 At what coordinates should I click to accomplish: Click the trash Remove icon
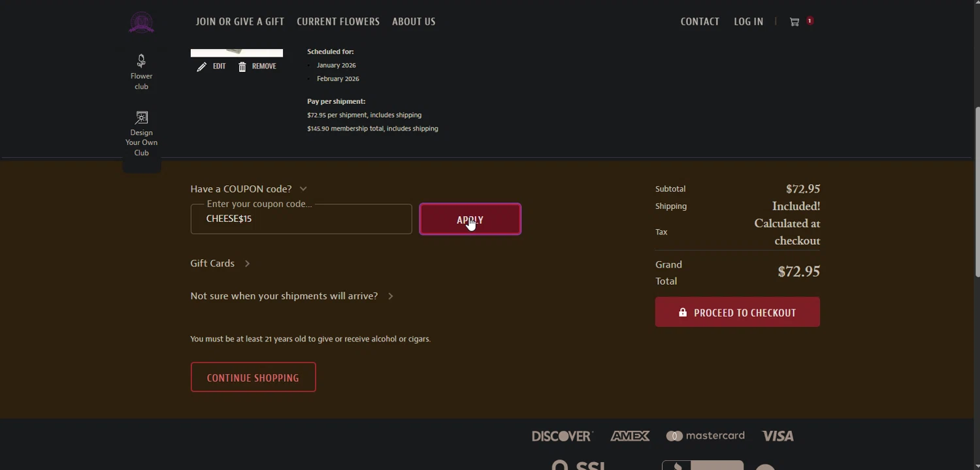(242, 67)
